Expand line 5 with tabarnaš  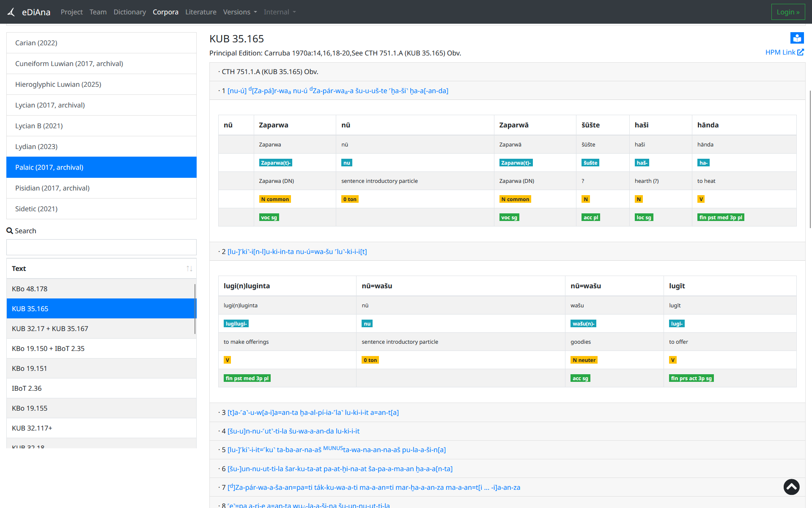coord(337,450)
